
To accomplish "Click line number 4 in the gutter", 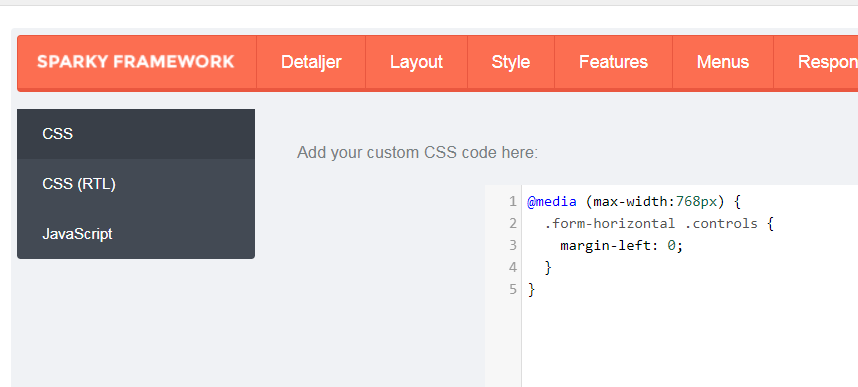I will (512, 267).
